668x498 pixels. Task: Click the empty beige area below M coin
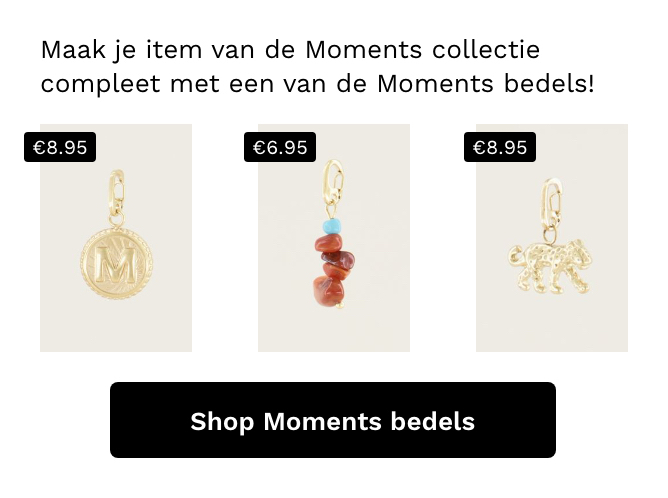(116, 326)
